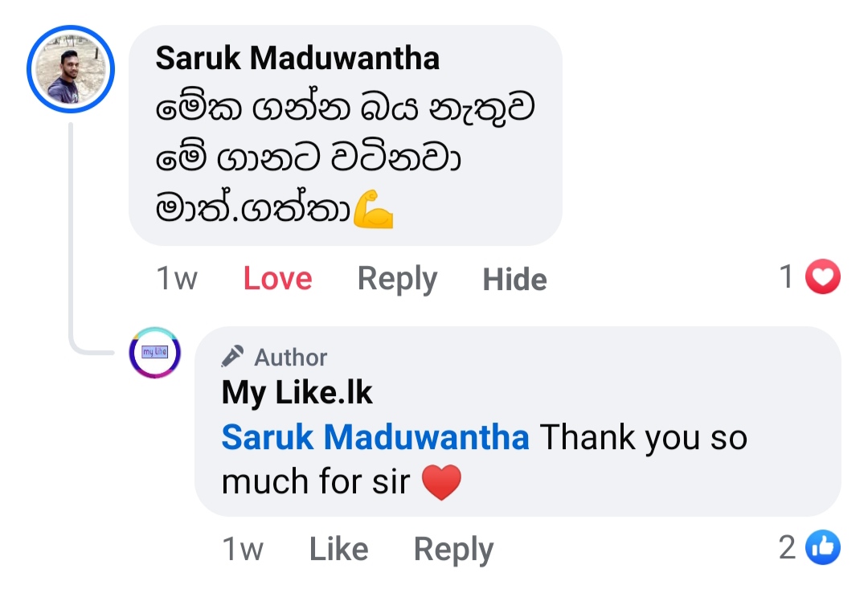Screen dimensions: 868x597
Task: Click the 1w timestamp on Saruk's comment
Action: coord(177,279)
